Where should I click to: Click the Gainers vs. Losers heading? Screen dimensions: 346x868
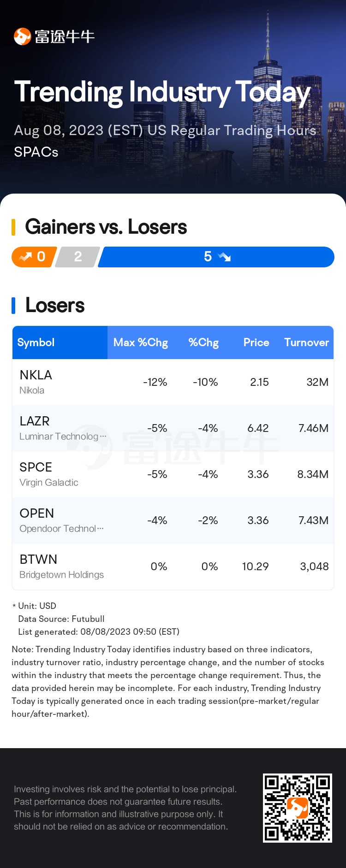click(x=106, y=227)
